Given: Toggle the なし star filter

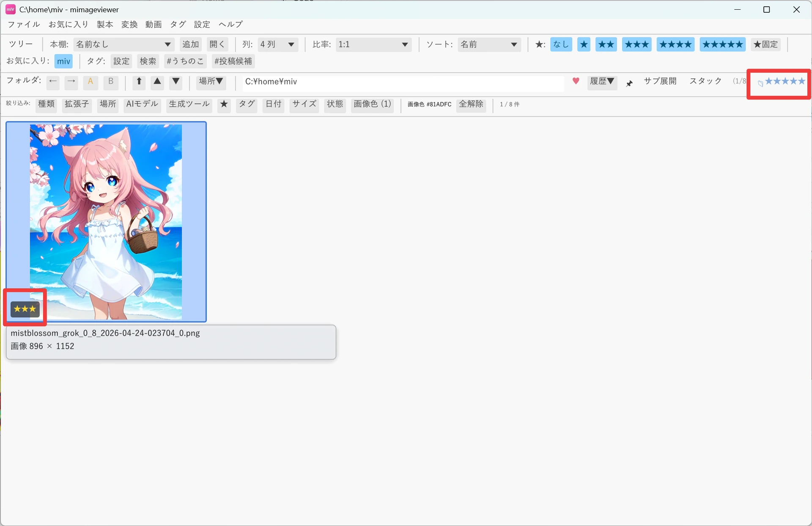Looking at the screenshot, I should [x=561, y=44].
